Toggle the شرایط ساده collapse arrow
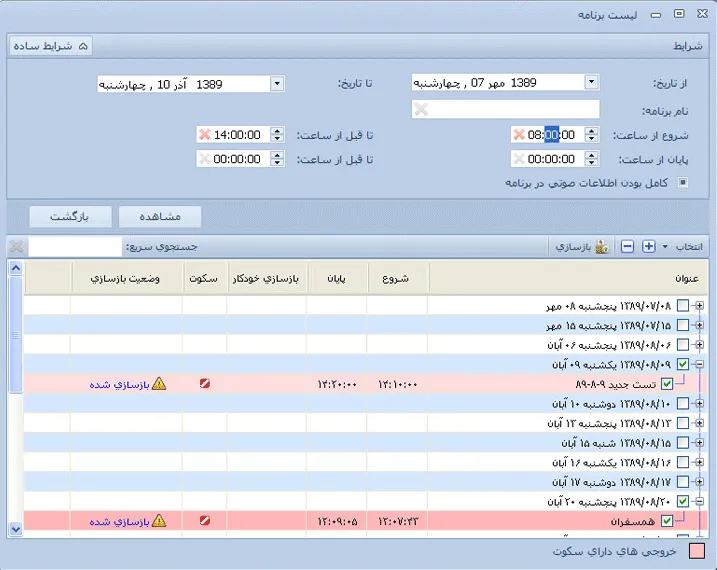Viewport: 717px width, 570px height. 83,46
